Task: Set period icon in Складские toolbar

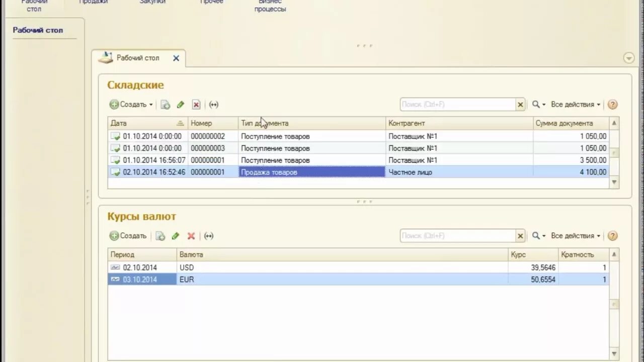Action: click(x=214, y=105)
